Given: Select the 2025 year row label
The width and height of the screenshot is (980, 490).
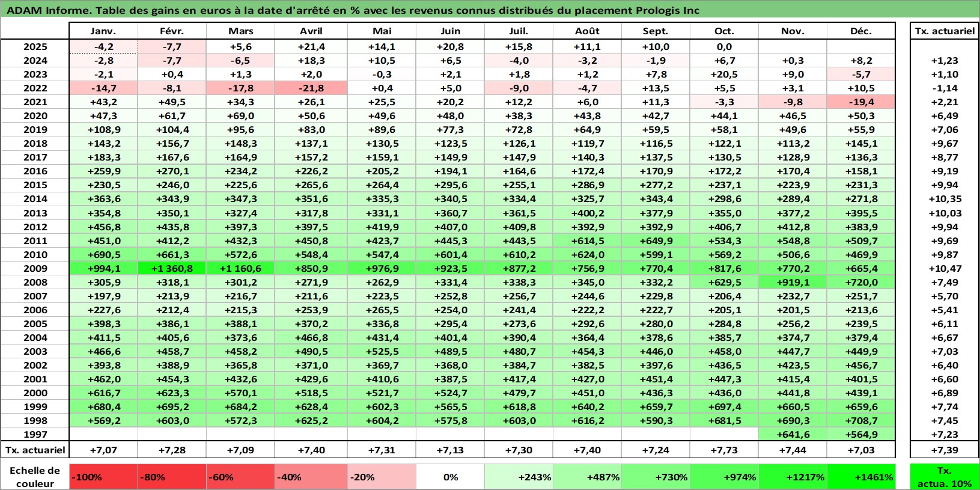Looking at the screenshot, I should click(x=35, y=47).
